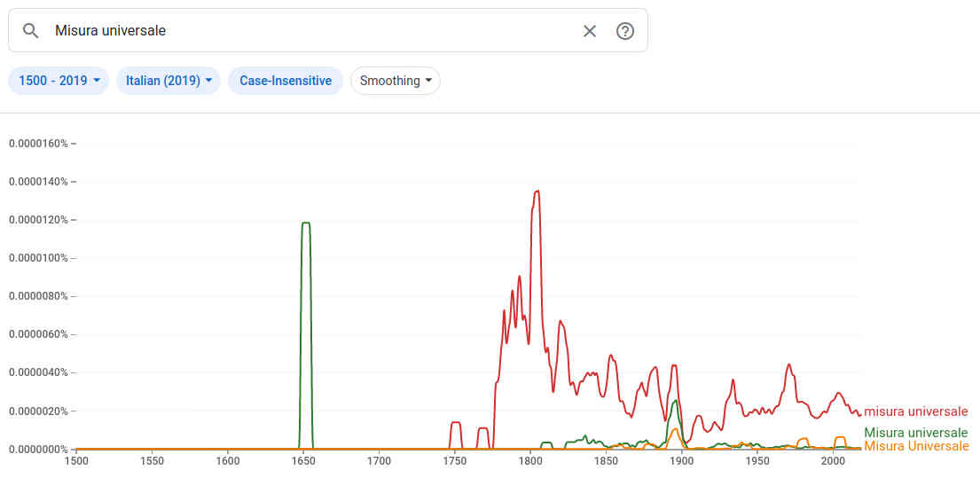Select the green Misura universale legend label

click(916, 433)
